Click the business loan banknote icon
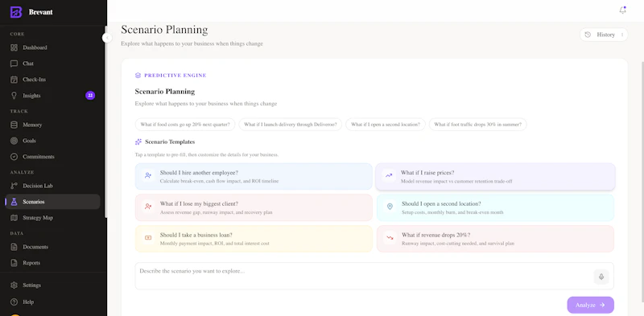This screenshot has width=644, height=316. pos(148,238)
